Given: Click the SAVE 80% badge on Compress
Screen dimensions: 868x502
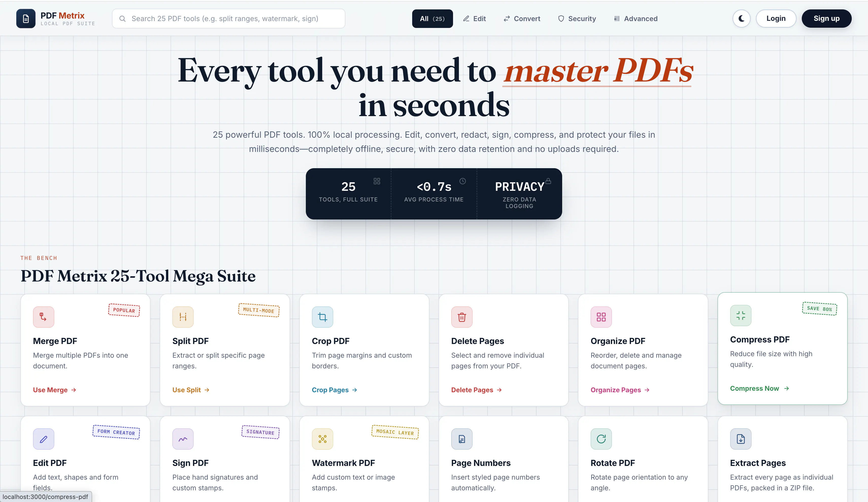Looking at the screenshot, I should pos(820,309).
